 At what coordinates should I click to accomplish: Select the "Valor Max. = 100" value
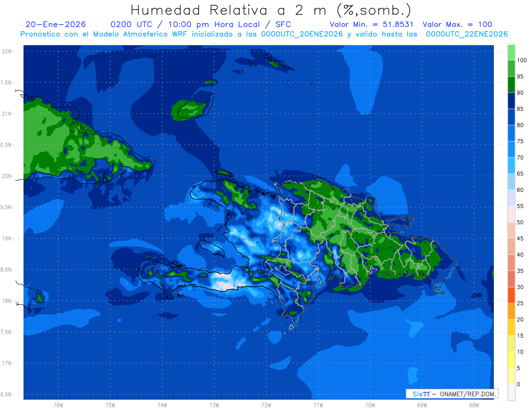[457, 24]
